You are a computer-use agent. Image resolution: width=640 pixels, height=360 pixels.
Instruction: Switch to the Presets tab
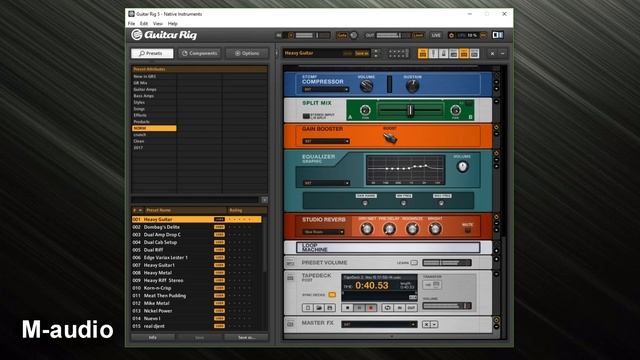pos(152,53)
